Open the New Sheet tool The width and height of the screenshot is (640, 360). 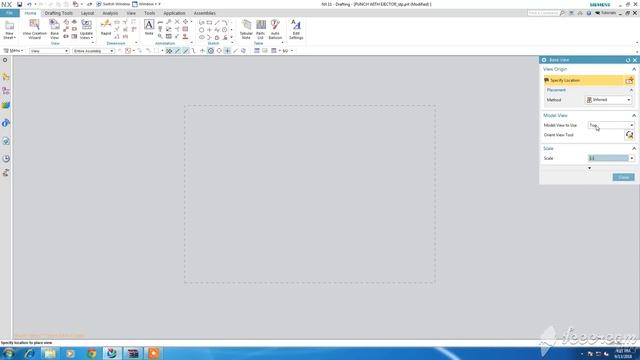[9, 29]
